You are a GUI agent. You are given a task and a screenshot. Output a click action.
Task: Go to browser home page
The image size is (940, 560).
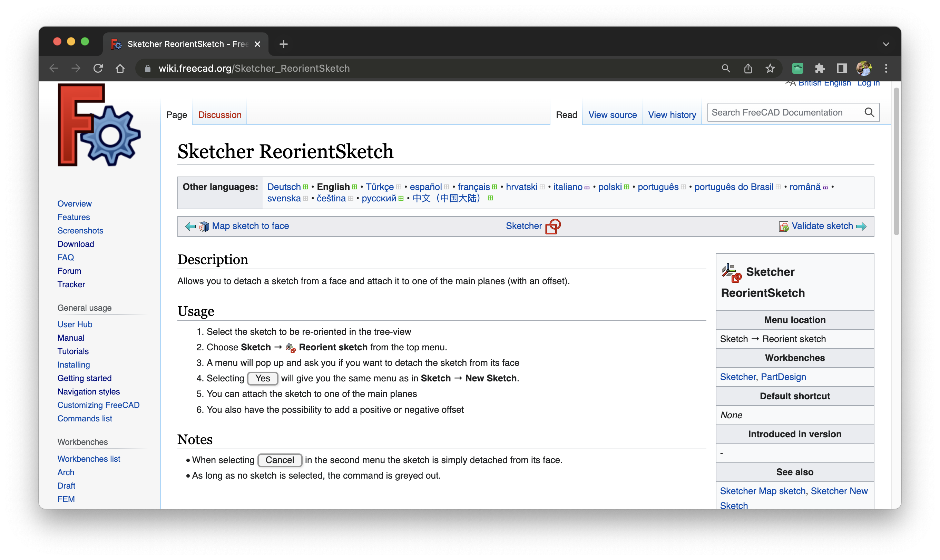point(120,68)
